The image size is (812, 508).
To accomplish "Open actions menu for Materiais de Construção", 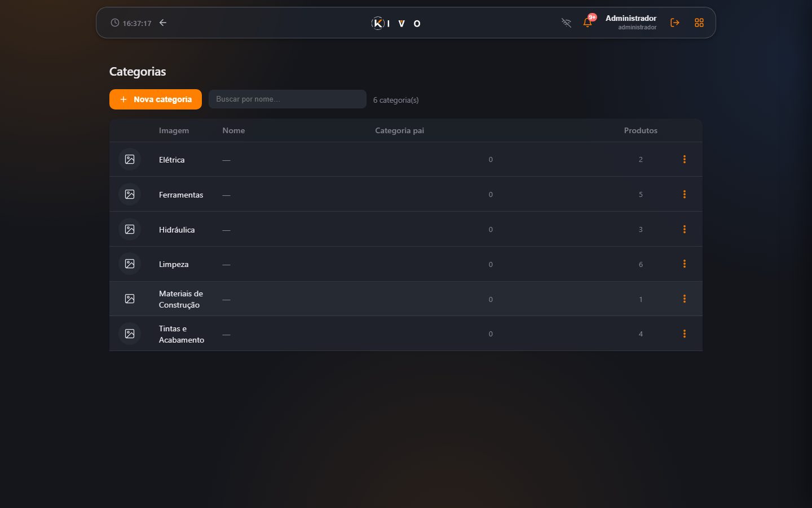I will [685, 299].
